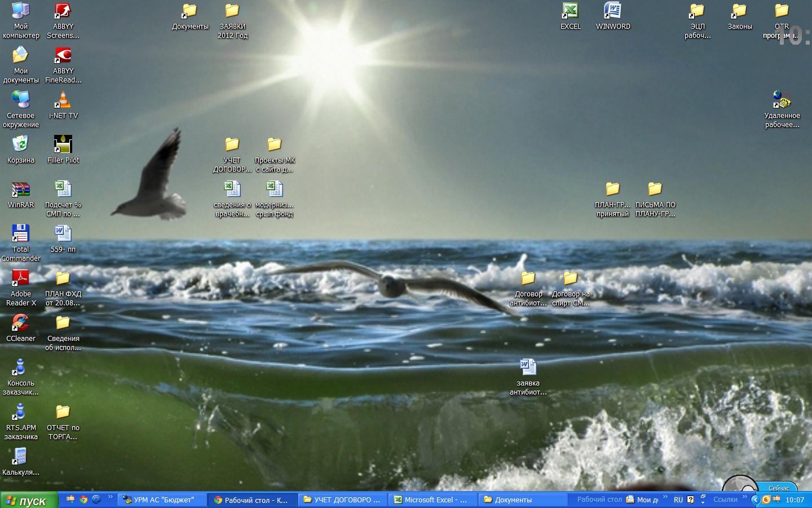
Task: Switch to УРМ АС "Бюджет" taskbar window
Action: tap(162, 500)
